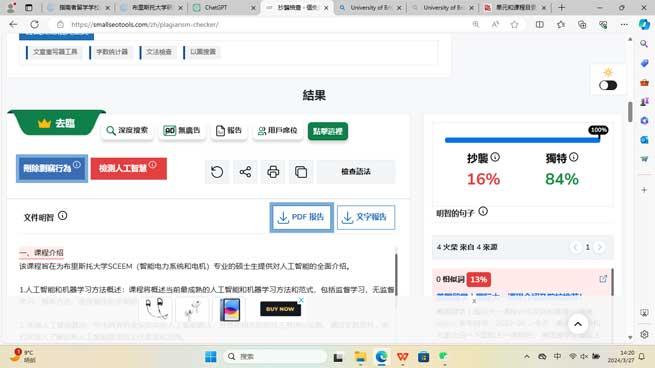Switch to first University of B search tab

(x=370, y=8)
